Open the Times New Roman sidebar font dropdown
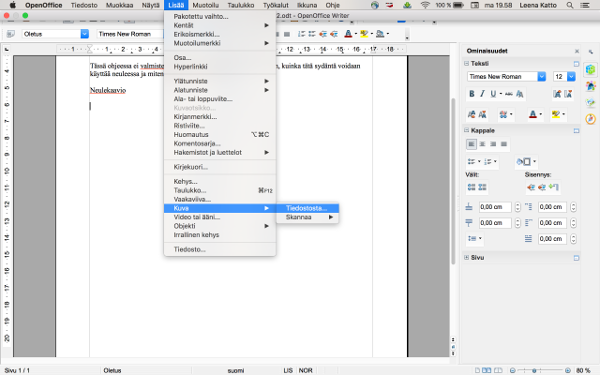This screenshot has height=375, width=600. [x=541, y=77]
